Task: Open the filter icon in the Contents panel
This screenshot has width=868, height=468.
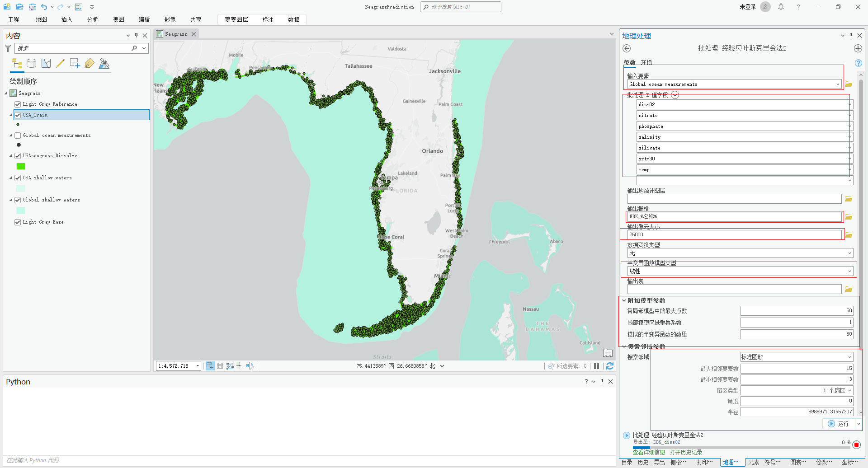Action: point(8,48)
